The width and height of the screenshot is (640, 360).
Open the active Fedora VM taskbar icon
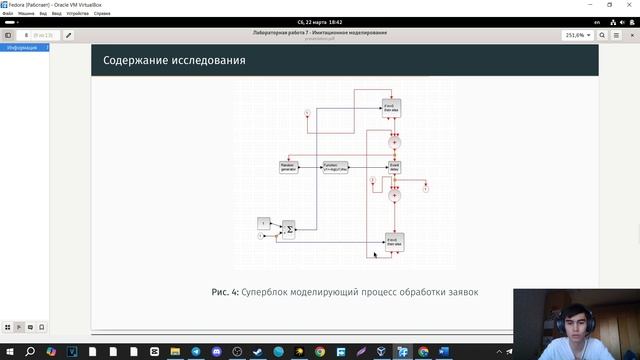point(402,351)
